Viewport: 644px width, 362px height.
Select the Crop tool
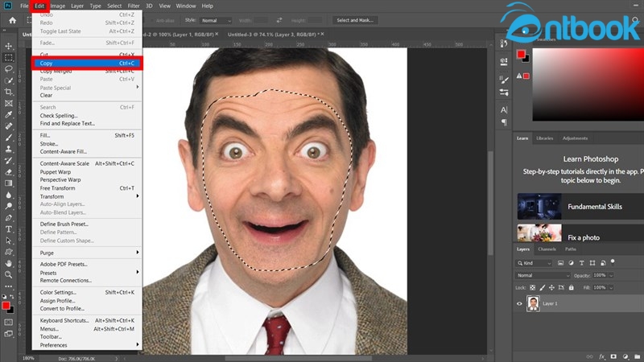pyautogui.click(x=8, y=92)
